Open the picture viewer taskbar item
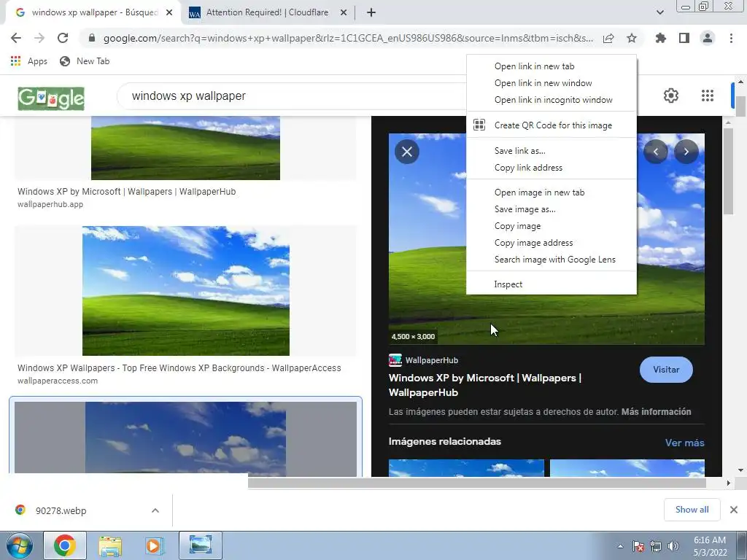Screen dimensions: 747x560 coord(201,545)
